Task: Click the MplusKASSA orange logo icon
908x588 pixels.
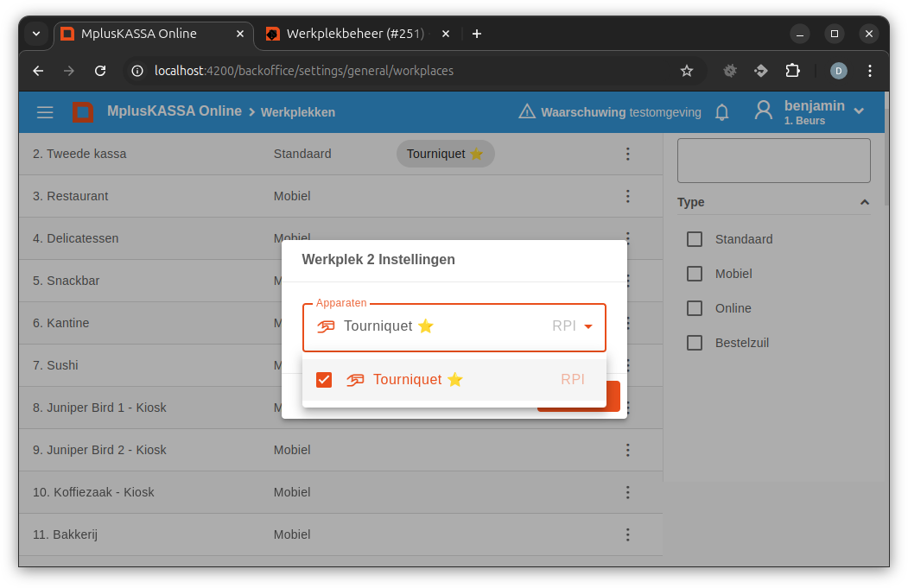Action: tap(83, 111)
